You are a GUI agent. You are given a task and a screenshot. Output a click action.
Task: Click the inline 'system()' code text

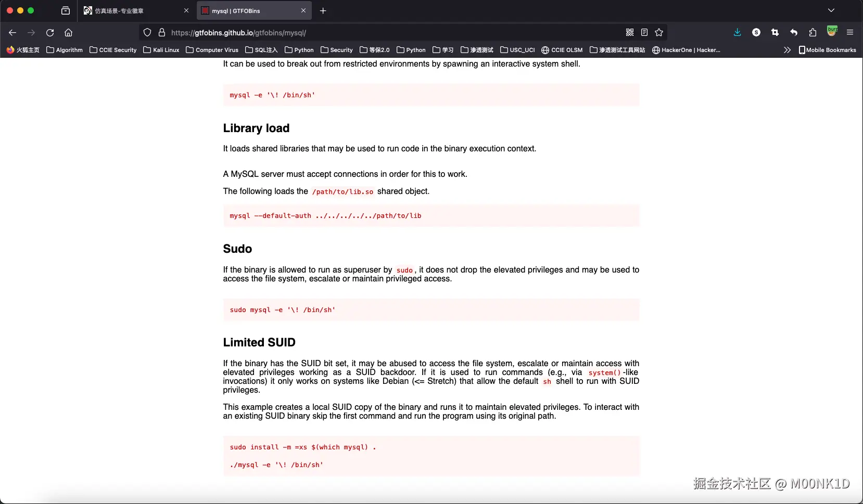tap(604, 372)
